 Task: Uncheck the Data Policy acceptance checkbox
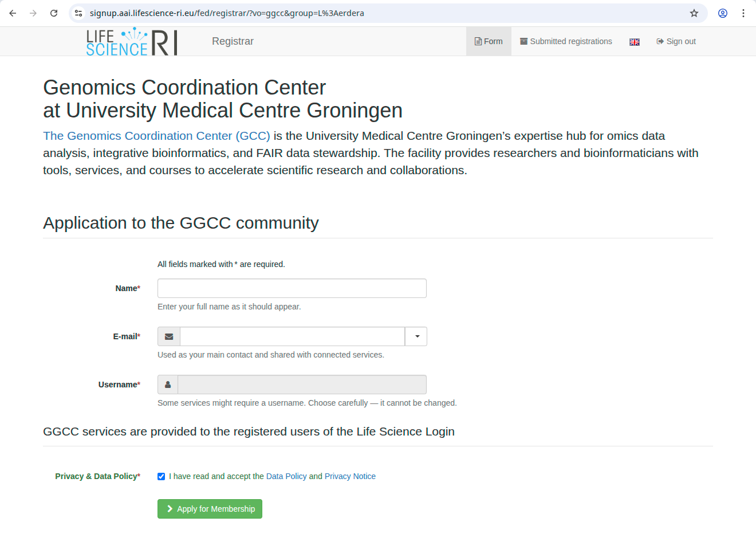[162, 476]
